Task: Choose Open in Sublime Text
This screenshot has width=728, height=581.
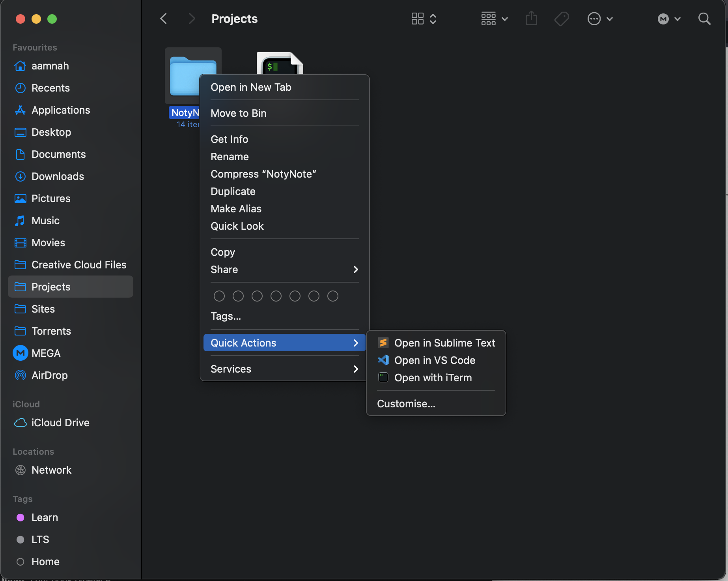Action: pos(436,343)
